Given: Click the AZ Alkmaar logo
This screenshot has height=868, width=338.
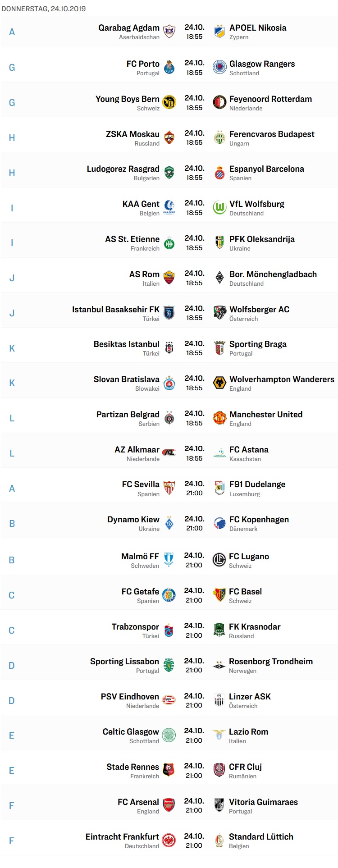Looking at the screenshot, I should tap(169, 452).
